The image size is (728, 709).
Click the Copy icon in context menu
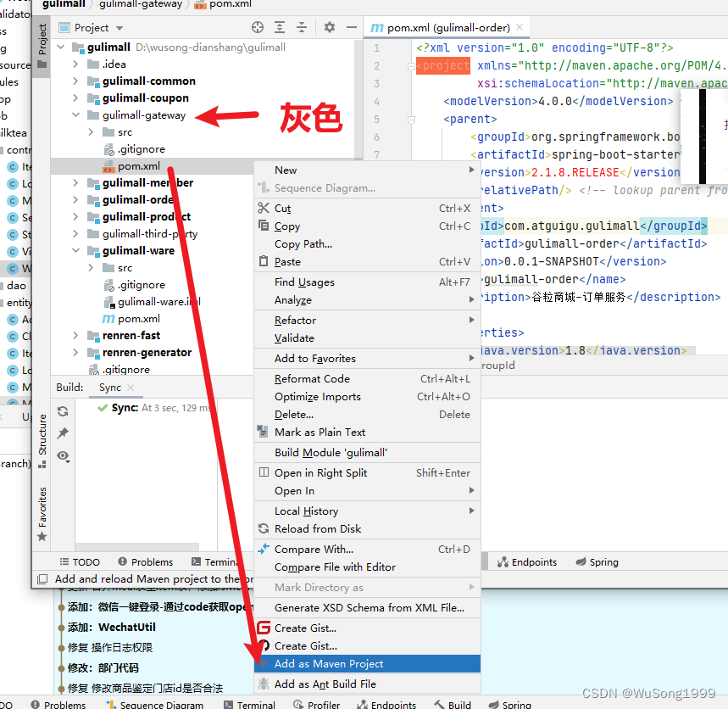coord(264,226)
